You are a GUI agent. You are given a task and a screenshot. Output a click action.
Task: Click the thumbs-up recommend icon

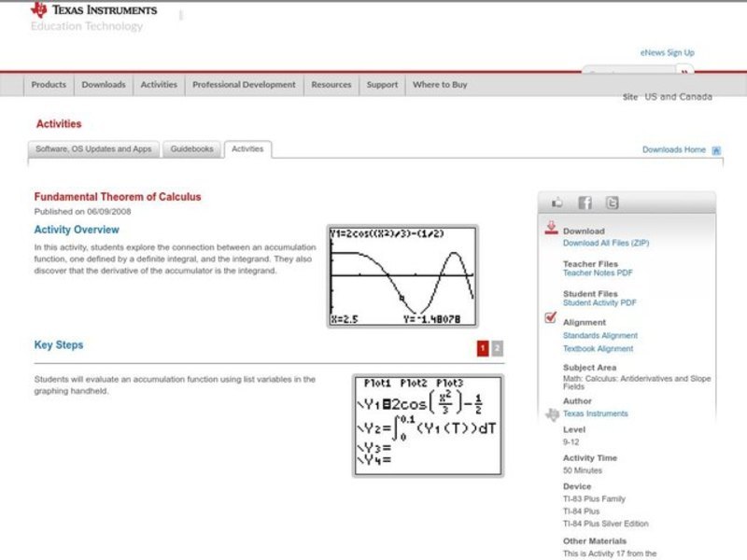pyautogui.click(x=557, y=203)
